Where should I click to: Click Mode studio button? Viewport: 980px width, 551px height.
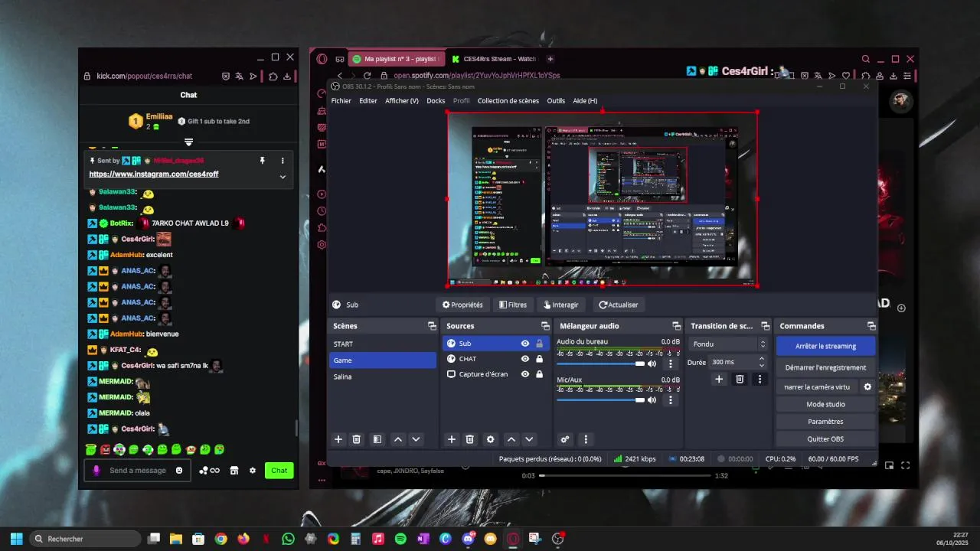click(x=825, y=404)
